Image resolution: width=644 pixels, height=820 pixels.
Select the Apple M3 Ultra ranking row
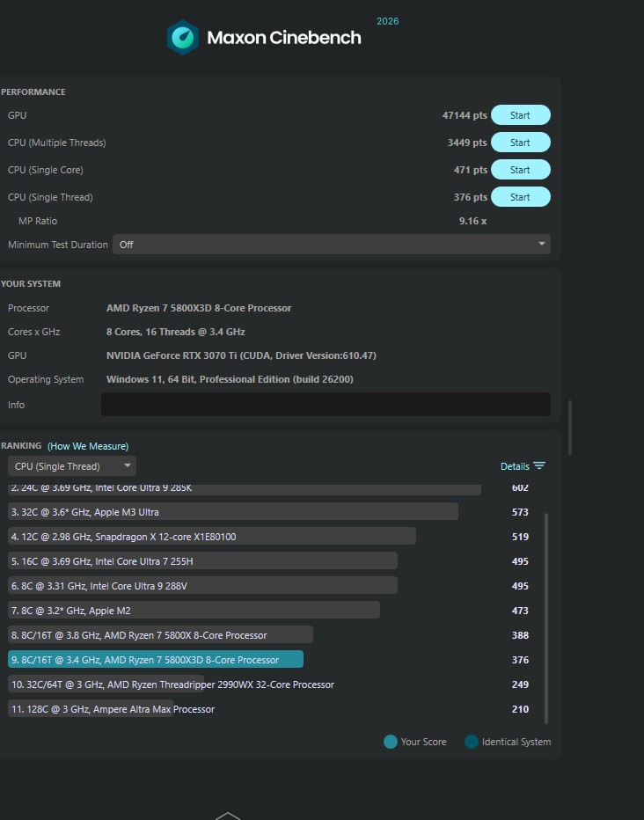pos(232,511)
